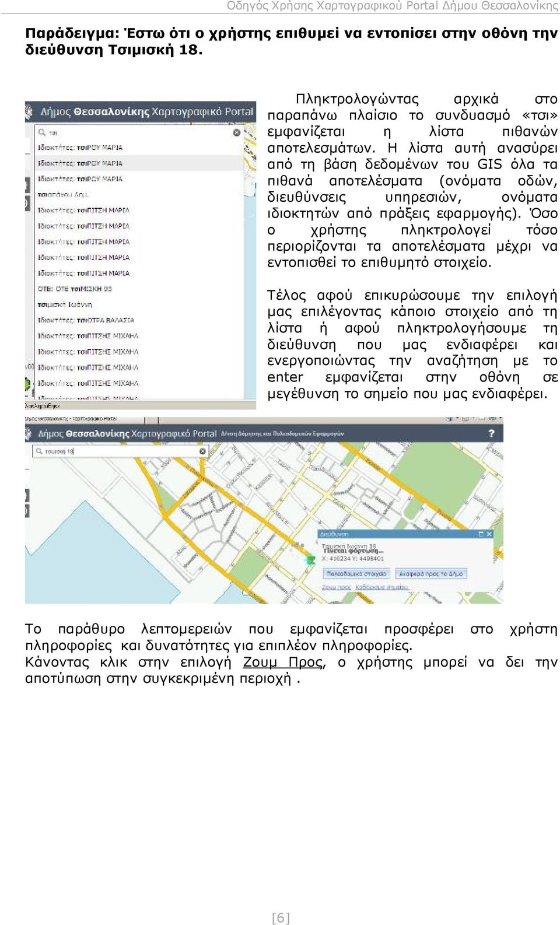Click the 'Αναφορά προς το Δήμο' button
The width and height of the screenshot is (560, 925).
point(430,574)
